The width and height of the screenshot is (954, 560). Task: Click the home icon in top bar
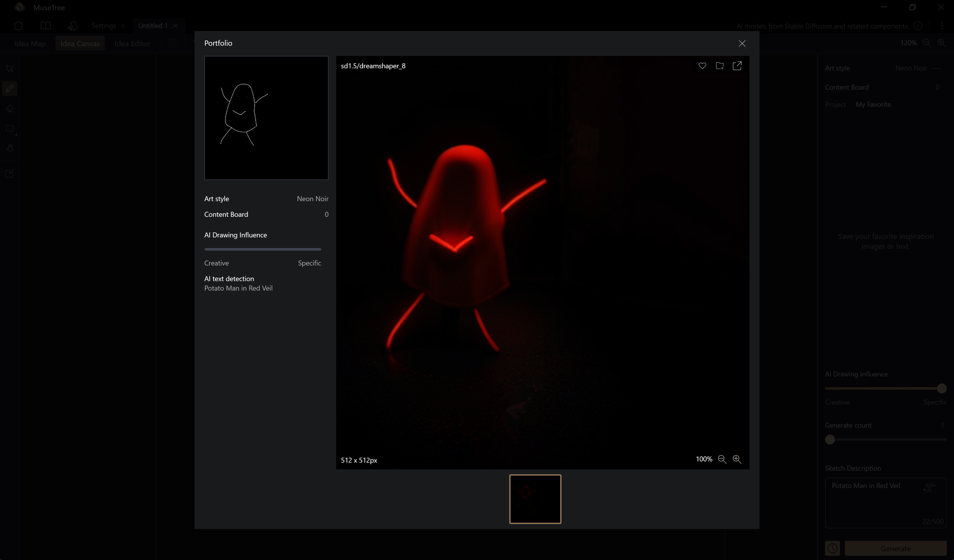point(18,26)
